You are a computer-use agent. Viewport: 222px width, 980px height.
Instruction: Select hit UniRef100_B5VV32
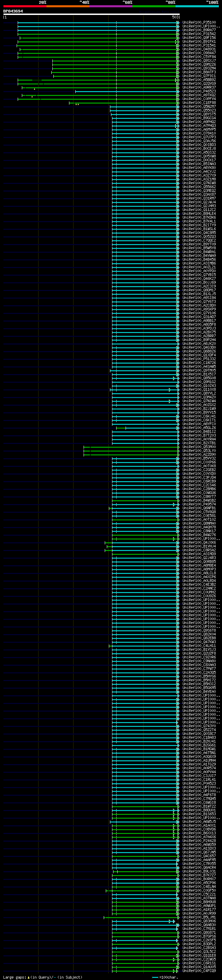click(x=199, y=458)
